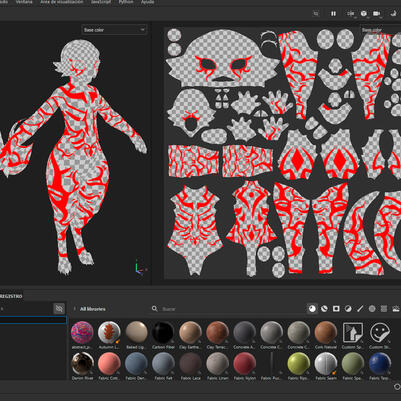Select the Cork Natural material
The height and width of the screenshot is (401, 401).
tap(326, 332)
